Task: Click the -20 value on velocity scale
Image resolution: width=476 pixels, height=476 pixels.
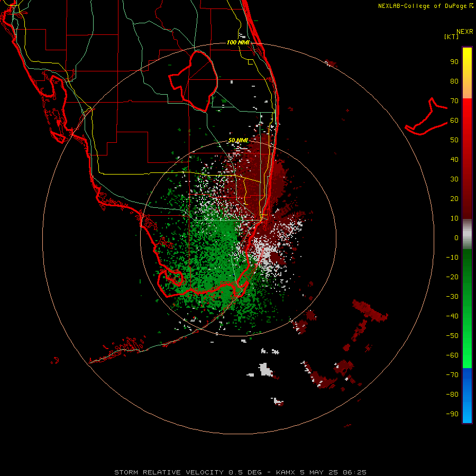Action: pyautogui.click(x=452, y=277)
